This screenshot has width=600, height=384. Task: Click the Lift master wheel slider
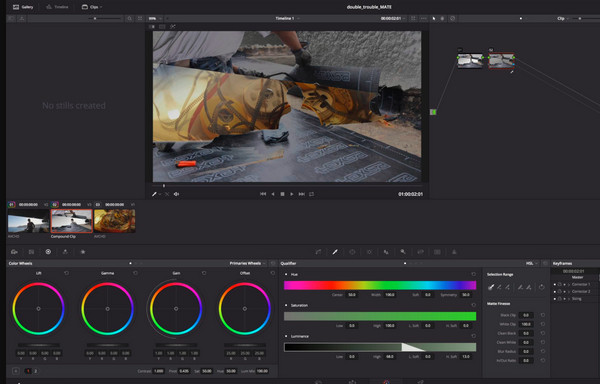(38, 345)
